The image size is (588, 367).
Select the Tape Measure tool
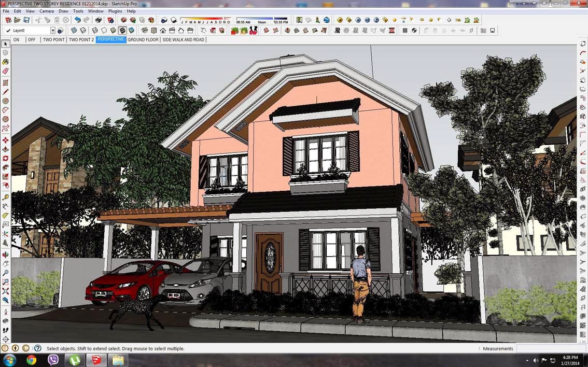pos(6,197)
